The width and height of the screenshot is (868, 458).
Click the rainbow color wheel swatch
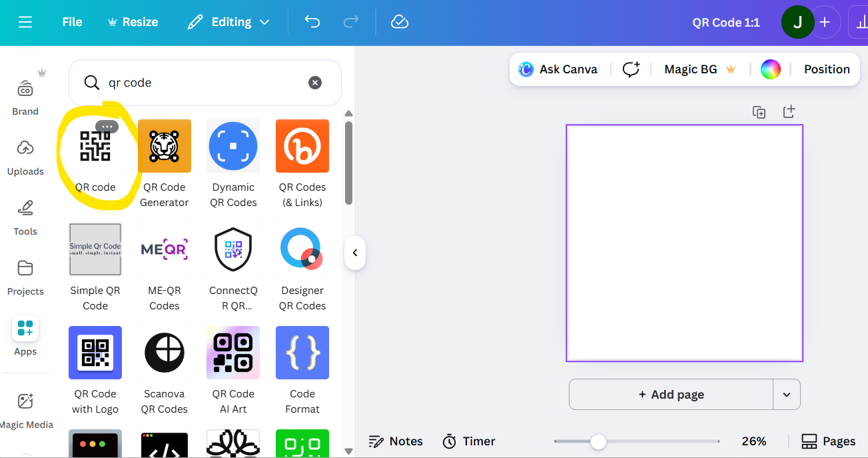770,69
